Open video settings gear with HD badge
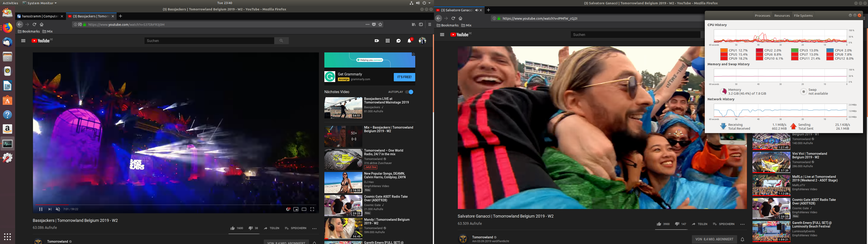Viewport: 868px width, 244px height. pos(288,209)
